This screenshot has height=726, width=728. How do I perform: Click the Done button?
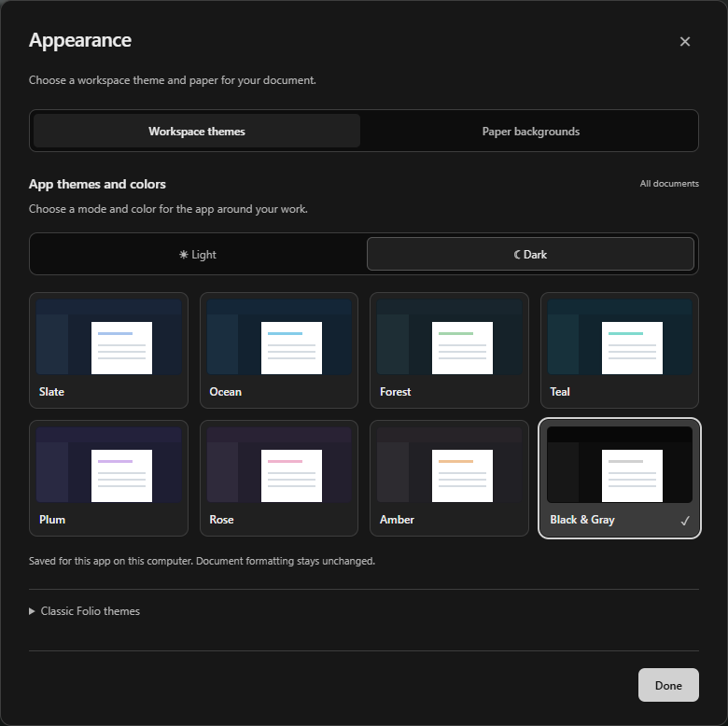coord(668,685)
